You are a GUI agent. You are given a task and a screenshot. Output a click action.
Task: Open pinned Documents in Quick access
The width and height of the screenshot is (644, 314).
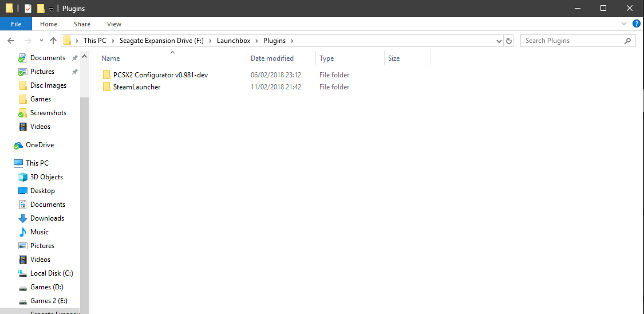(x=48, y=58)
